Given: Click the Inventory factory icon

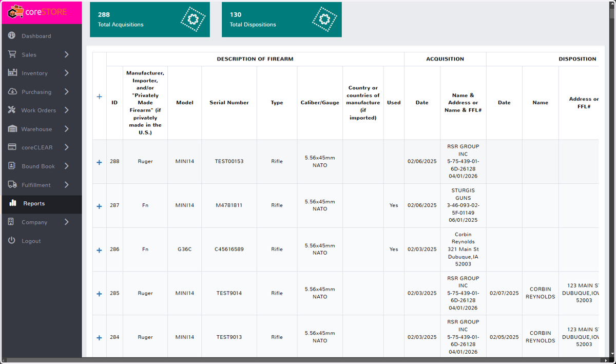Looking at the screenshot, I should [x=12, y=73].
